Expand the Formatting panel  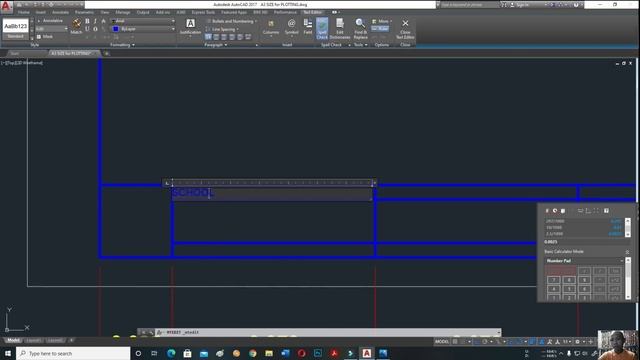tap(122, 45)
